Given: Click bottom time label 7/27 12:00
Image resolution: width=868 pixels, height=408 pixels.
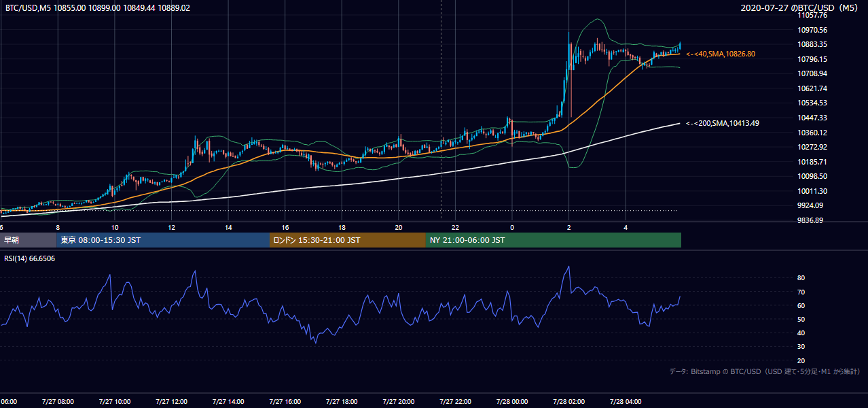Looking at the screenshot, I should click(x=171, y=402).
